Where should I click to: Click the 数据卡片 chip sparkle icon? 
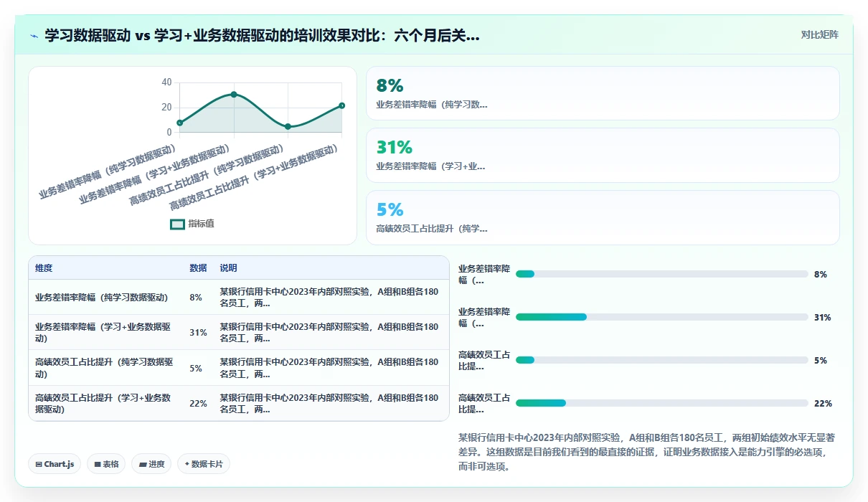tap(187, 464)
